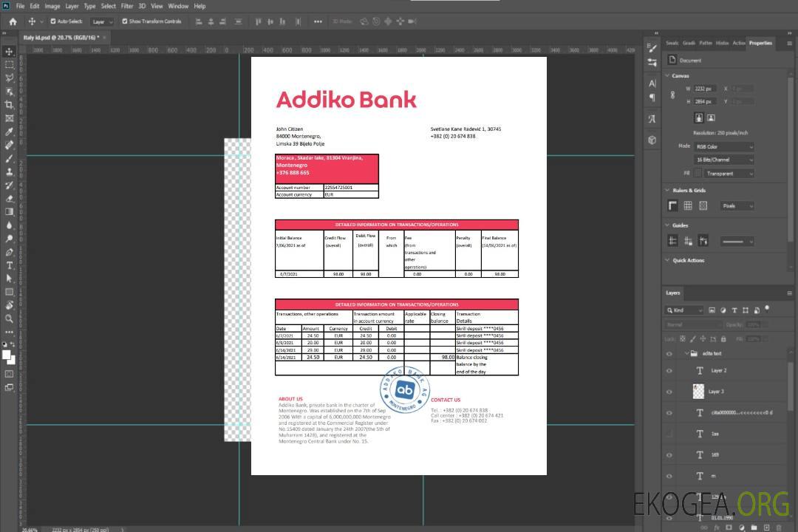Open the Auto-Select Layer dropdown
Viewport: 798px width, 532px height.
click(x=102, y=21)
